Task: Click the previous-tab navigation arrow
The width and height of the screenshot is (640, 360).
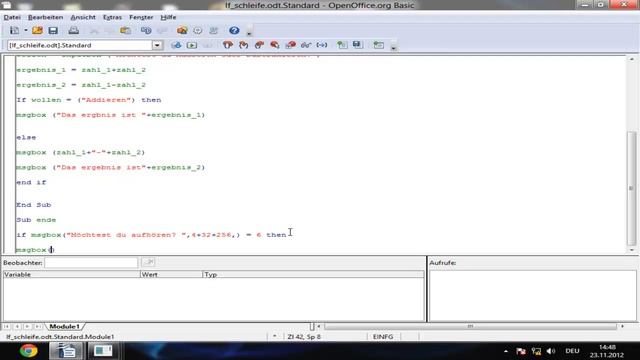Action: (17, 327)
